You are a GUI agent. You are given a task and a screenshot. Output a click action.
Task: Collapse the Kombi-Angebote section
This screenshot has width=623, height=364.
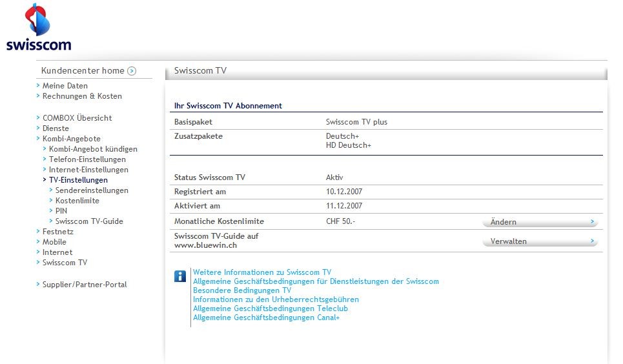pos(71,139)
